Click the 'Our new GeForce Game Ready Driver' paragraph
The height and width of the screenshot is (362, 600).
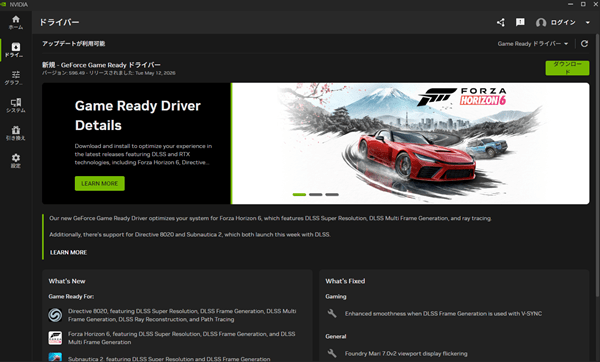coord(271,218)
